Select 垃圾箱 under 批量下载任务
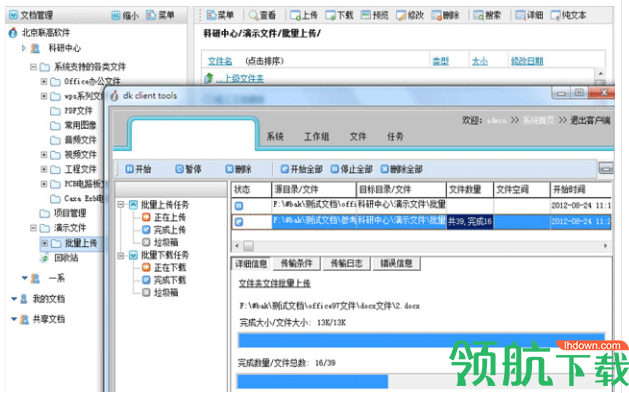The height and width of the screenshot is (393, 629). pyautogui.click(x=166, y=293)
